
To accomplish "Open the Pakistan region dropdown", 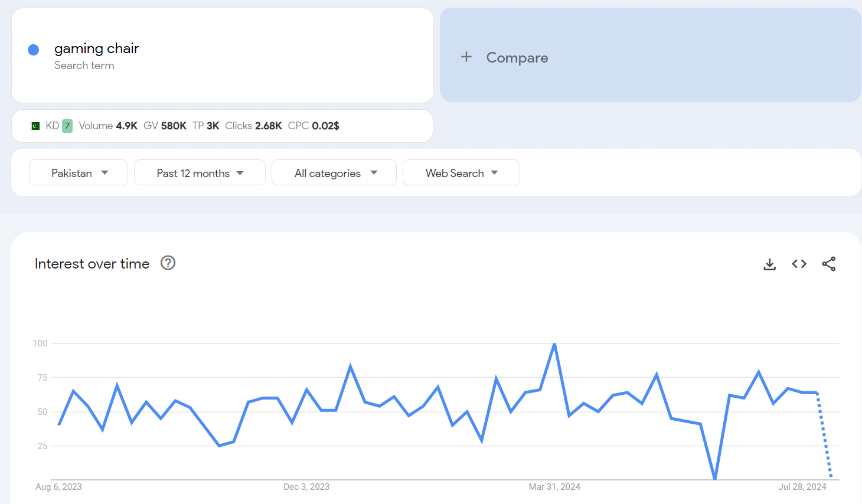I will tap(79, 173).
